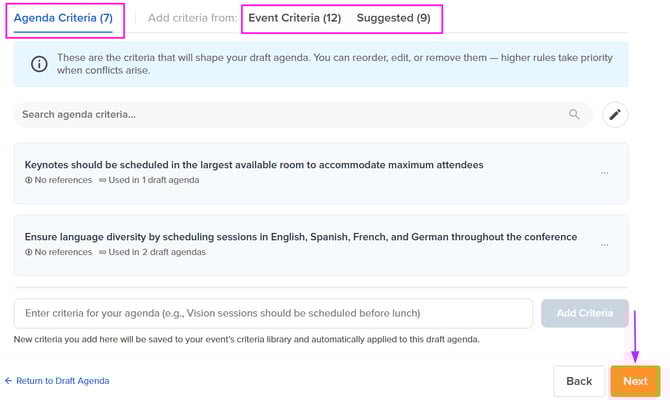The width and height of the screenshot is (670, 407).
Task: Click No references icon under language diversity criteria
Action: click(29, 253)
